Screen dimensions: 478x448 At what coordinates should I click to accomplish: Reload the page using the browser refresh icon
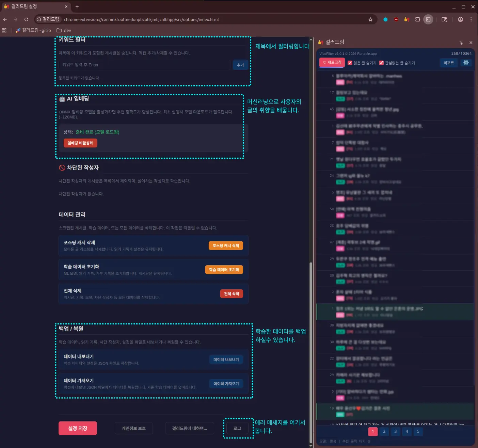coord(26,19)
